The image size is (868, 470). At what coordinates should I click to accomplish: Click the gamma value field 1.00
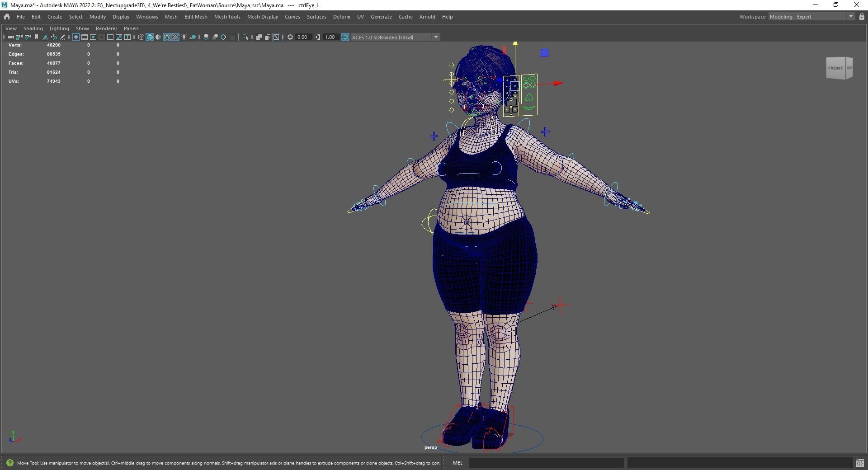[x=330, y=37]
